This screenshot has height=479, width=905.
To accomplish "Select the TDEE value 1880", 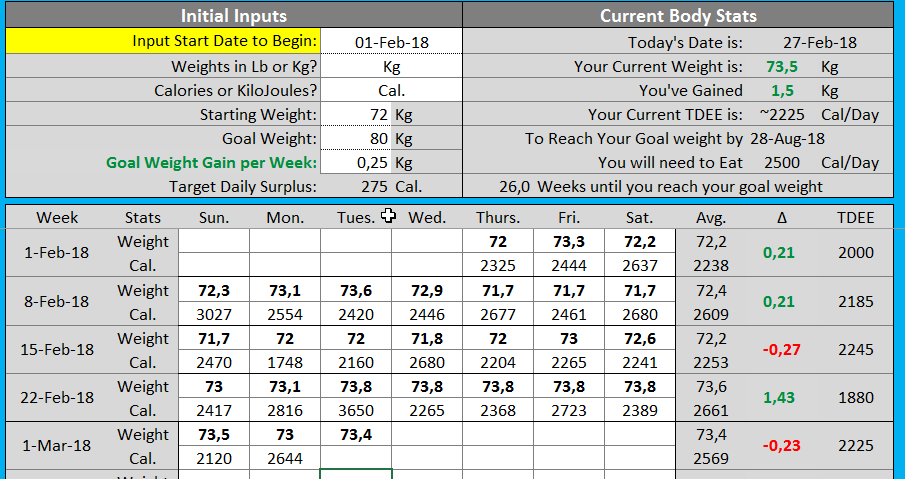I will pyautogui.click(x=855, y=398).
